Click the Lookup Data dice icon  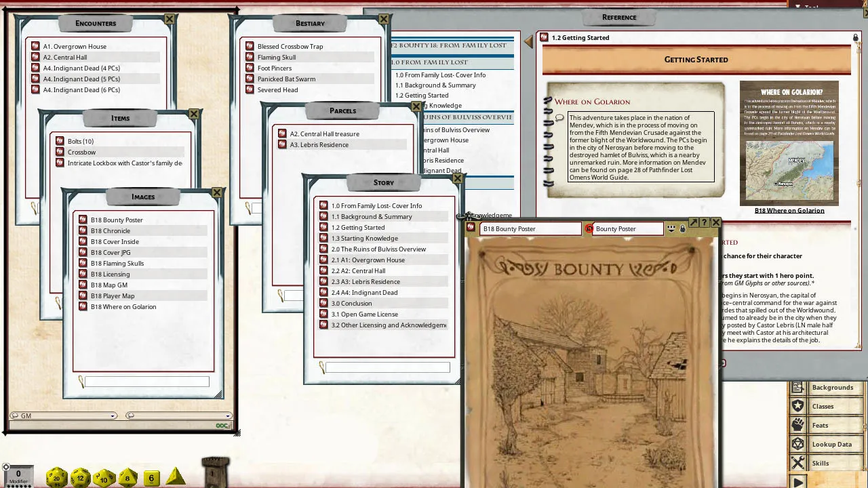click(798, 444)
